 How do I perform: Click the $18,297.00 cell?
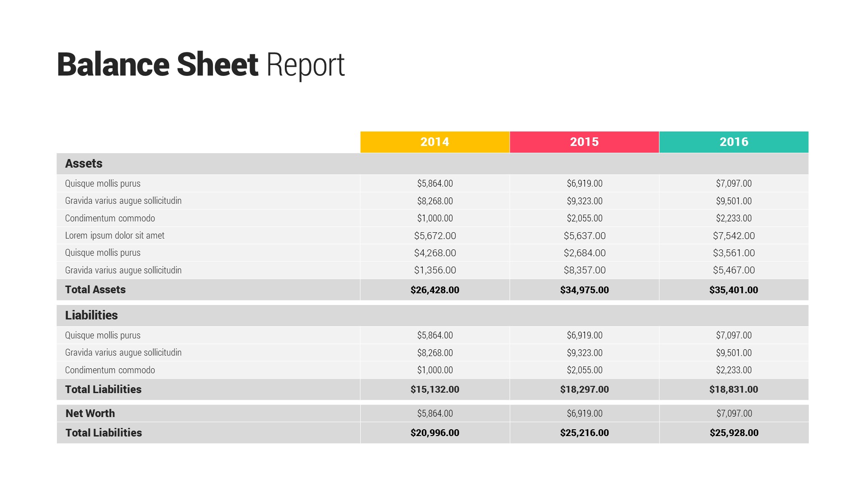tap(584, 389)
